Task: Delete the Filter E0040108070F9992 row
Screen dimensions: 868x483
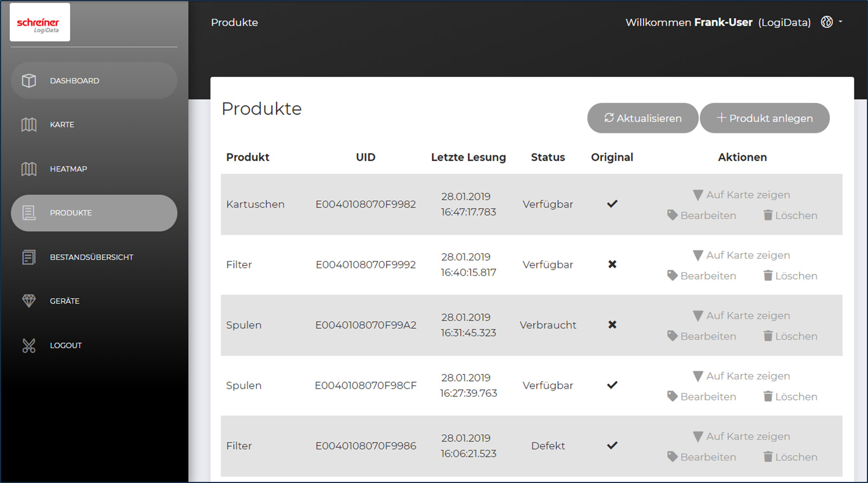Action: [790, 276]
